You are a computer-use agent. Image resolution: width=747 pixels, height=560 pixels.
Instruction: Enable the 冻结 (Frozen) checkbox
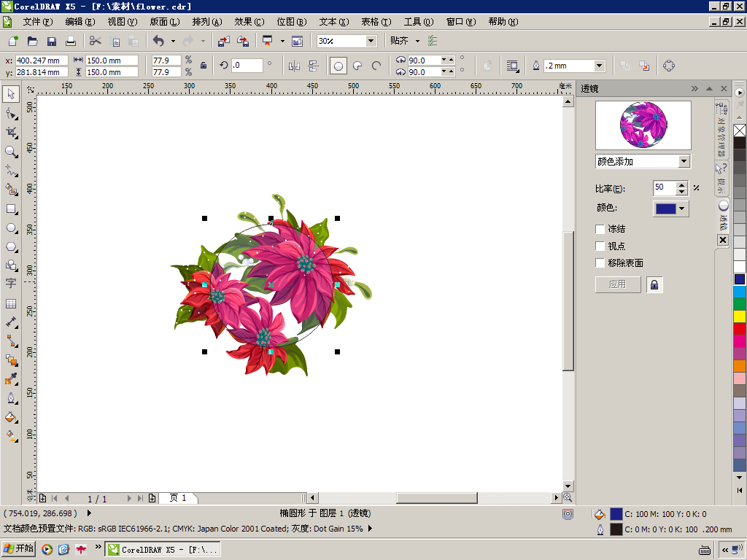click(600, 229)
